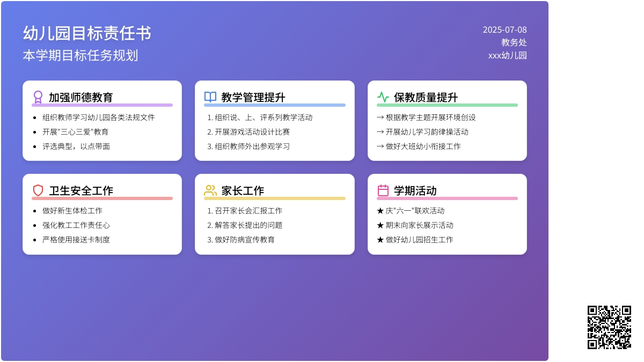Screen dimensions: 644x362
Task: Click the date 2025-07-08
Action: pos(504,30)
